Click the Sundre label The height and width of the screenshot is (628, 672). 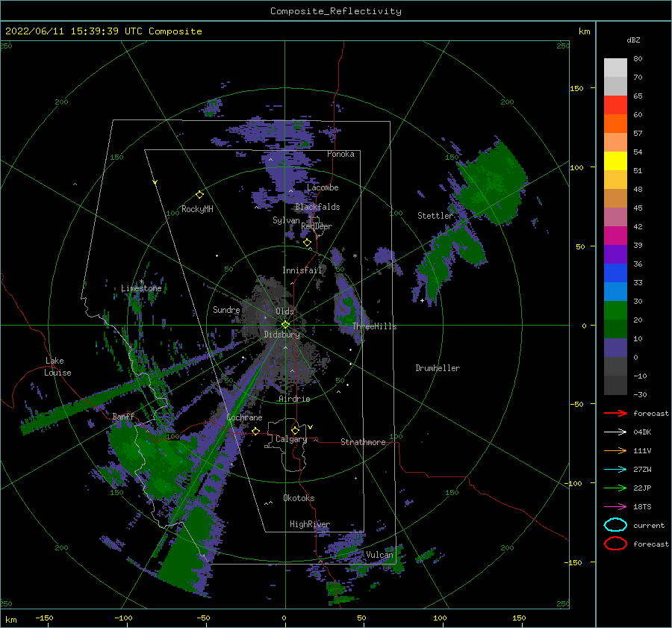[226, 309]
